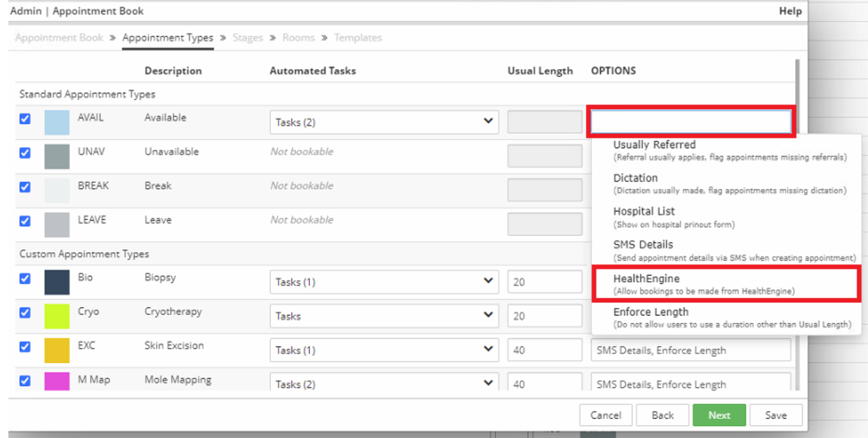The height and width of the screenshot is (438, 868).
Task: Toggle the Cryo appointment type checkbox
Action: 25,313
